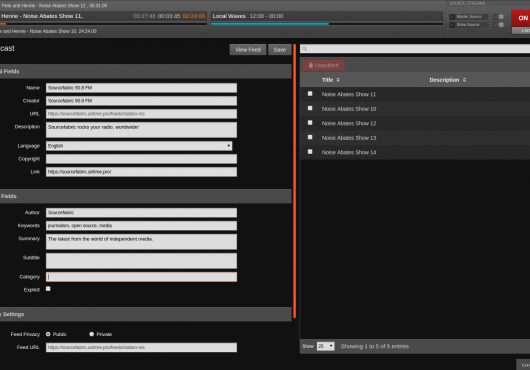Click Noise Abates Show 14 title text
Image resolution: width=530 pixels, height=370 pixels.
tap(348, 152)
